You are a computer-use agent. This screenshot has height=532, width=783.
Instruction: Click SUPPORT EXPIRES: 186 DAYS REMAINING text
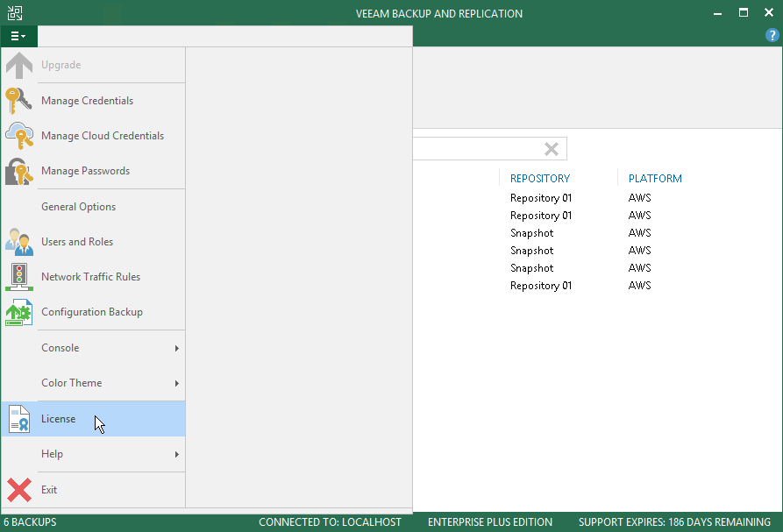(674, 522)
